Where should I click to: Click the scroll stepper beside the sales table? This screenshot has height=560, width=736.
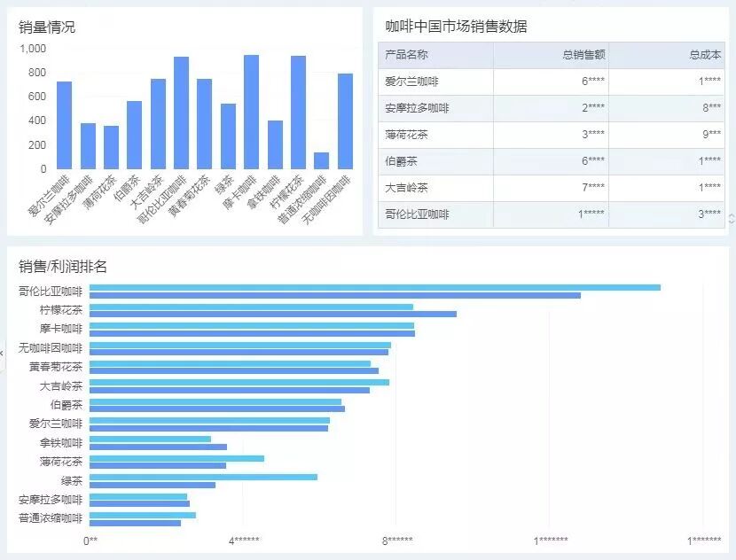click(x=732, y=219)
